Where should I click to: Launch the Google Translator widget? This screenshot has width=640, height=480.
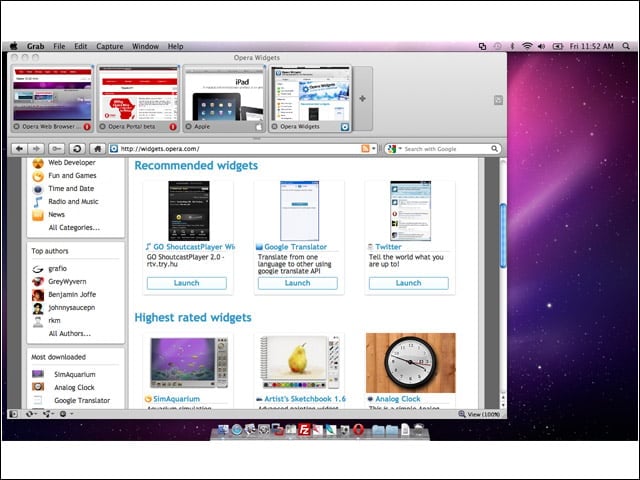pyautogui.click(x=298, y=283)
